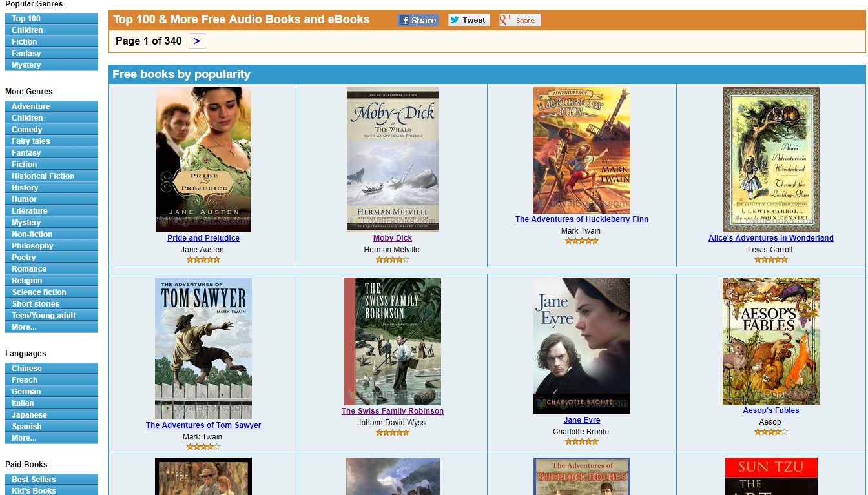Screen dimensions: 868x495
Task: Open Moby Dick title link
Action: click(393, 238)
